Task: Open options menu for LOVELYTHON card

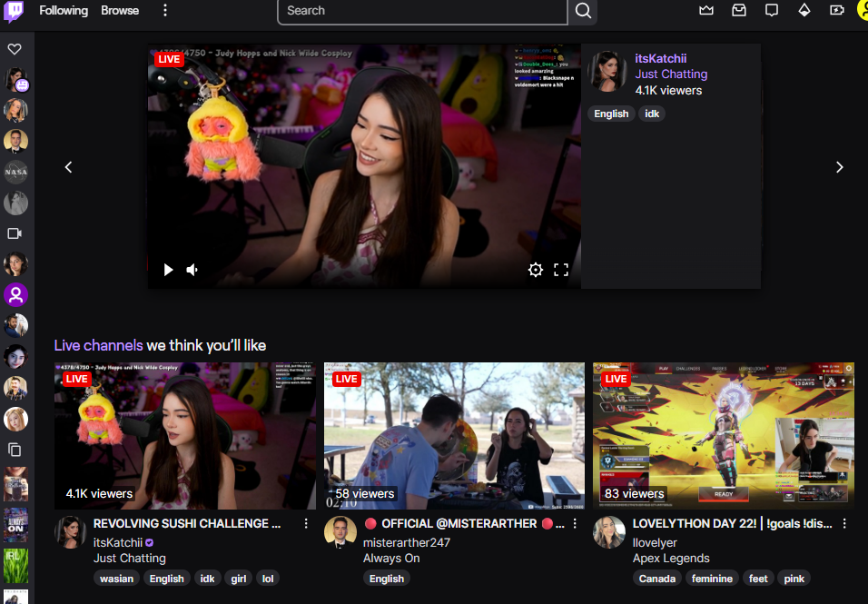Action: click(844, 524)
